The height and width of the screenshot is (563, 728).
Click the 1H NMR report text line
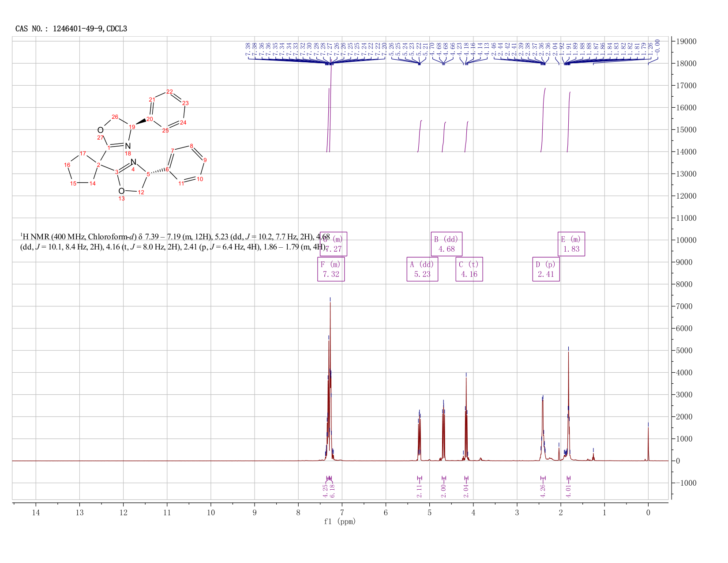click(x=175, y=242)
